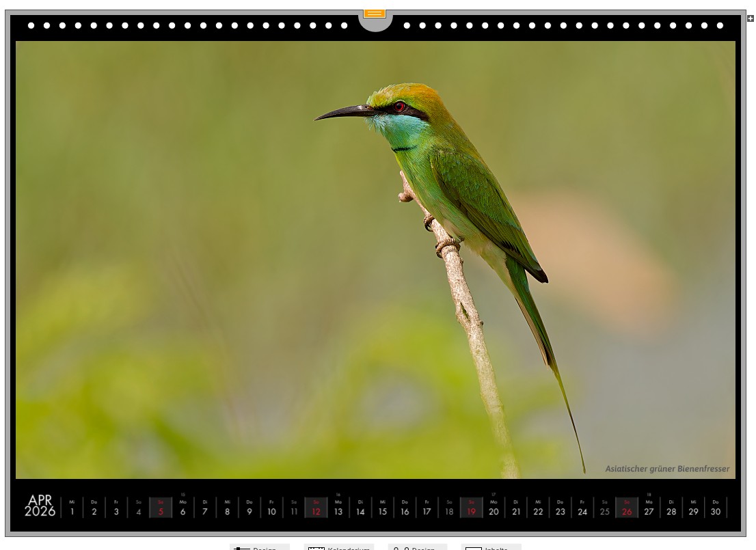This screenshot has height=550, width=756.
Task: Click Friday the 24th date cell
Action: point(582,508)
